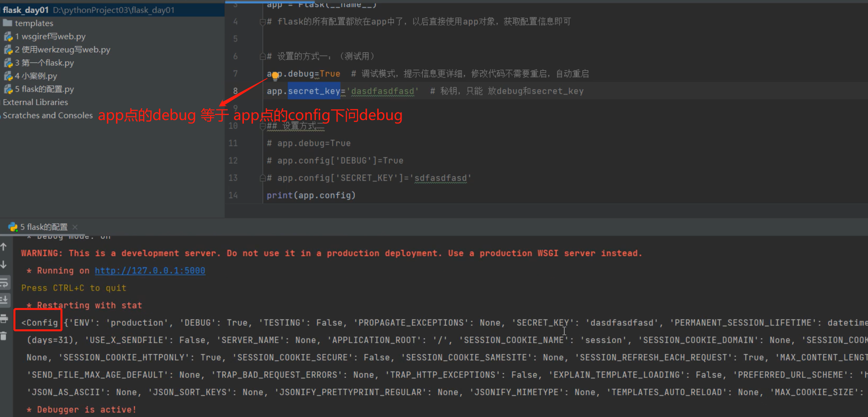Screen dimensions: 868x417
Task: Open http://127.0.0.1:5000 link
Action: (150, 270)
